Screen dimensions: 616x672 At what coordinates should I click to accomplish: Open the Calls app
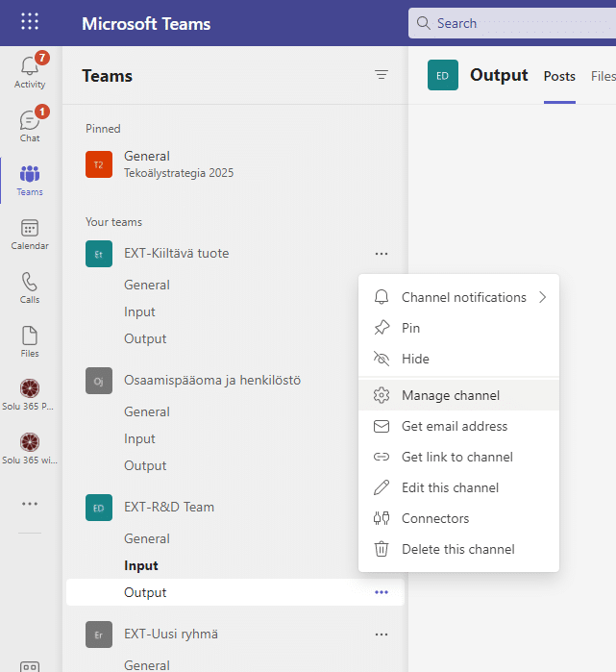pos(30,288)
